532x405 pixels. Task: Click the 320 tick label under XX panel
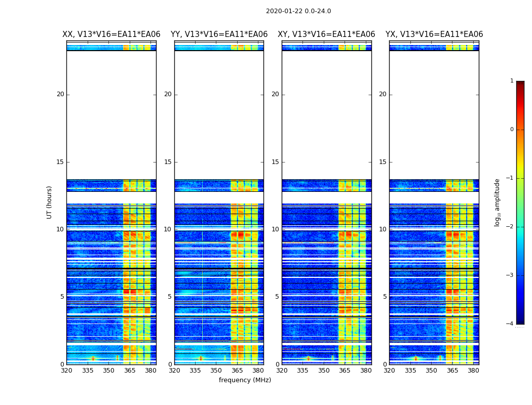tap(66, 371)
